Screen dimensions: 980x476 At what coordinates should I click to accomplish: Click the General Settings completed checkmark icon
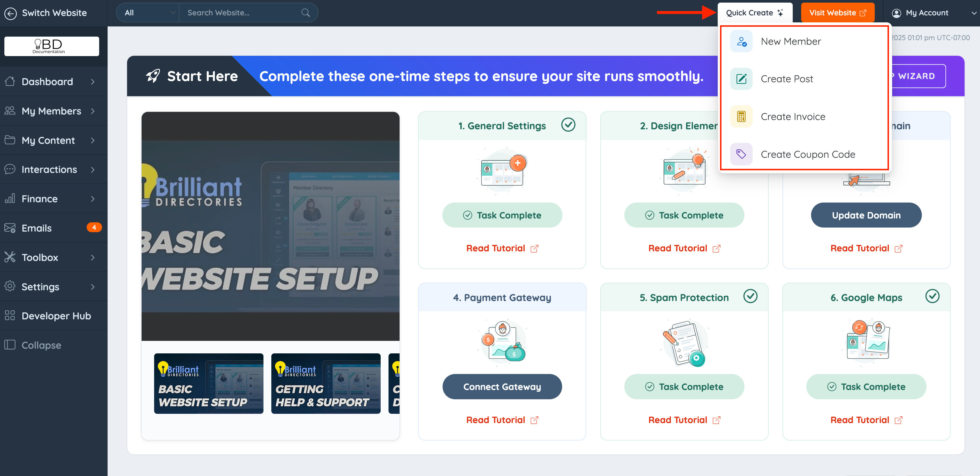pyautogui.click(x=568, y=125)
